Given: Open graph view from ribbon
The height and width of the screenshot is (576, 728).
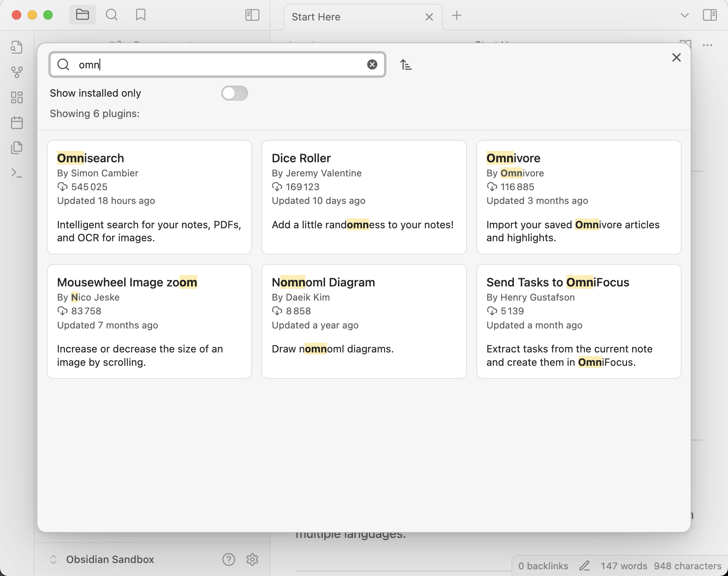Looking at the screenshot, I should (x=17, y=72).
